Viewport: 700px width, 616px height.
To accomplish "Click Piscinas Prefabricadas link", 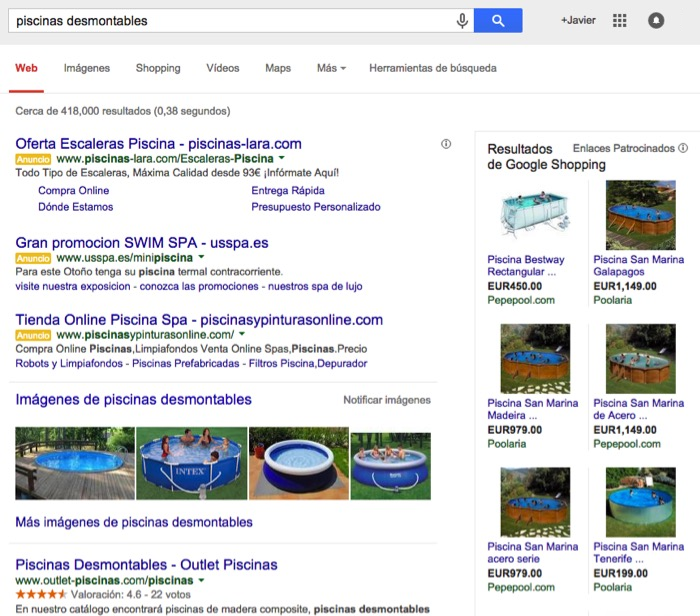I will (x=186, y=364).
